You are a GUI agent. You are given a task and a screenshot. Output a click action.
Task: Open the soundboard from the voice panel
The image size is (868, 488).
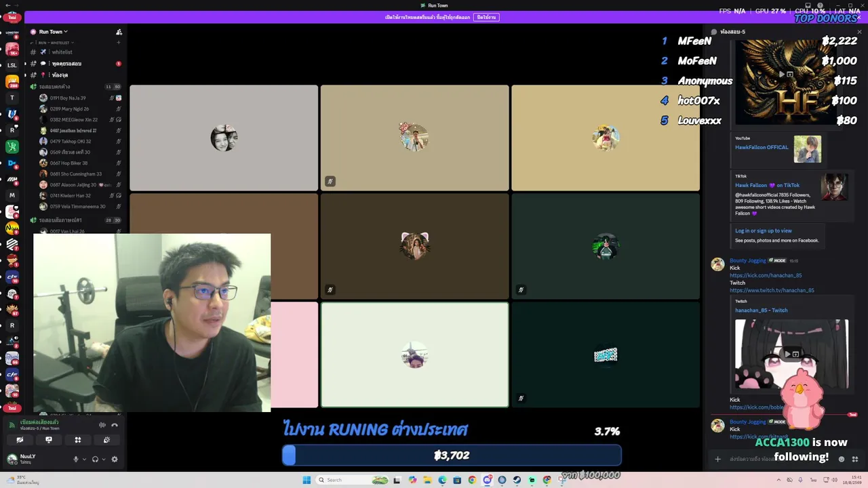click(x=107, y=440)
